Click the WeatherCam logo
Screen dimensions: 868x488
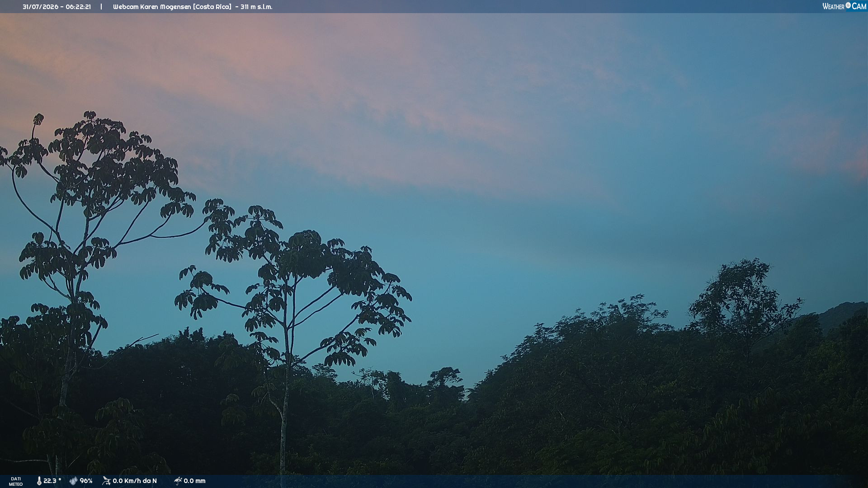844,6
